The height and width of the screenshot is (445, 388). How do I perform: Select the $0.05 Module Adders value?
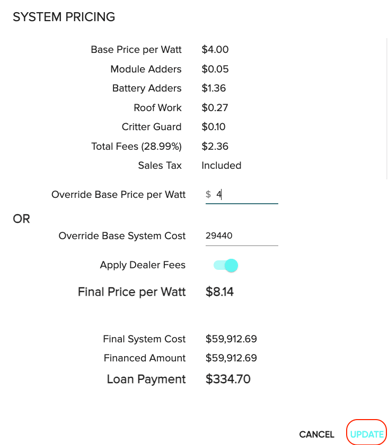click(x=215, y=69)
